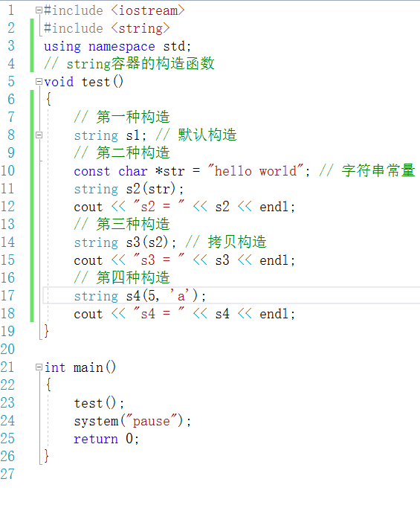Screen dimensions: 420x505
Task: Click 'string s1;' declaration
Action: 111,135
